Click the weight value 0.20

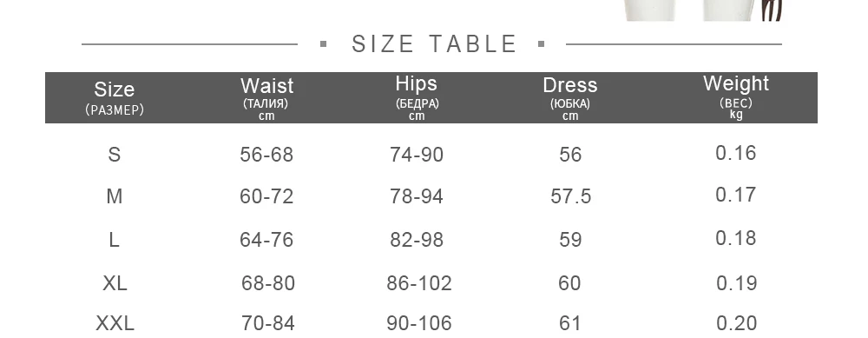[736, 322]
